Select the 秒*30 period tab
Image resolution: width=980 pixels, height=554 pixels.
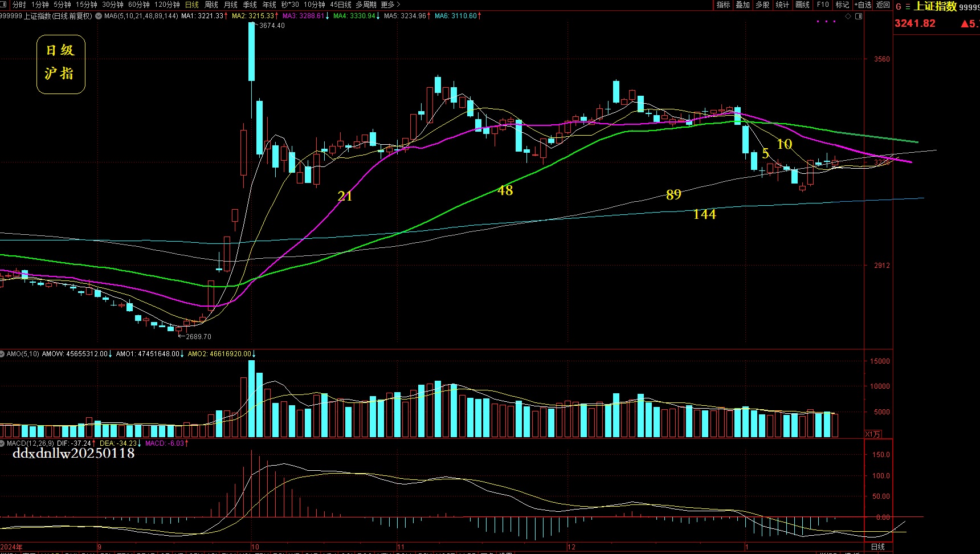coord(290,5)
